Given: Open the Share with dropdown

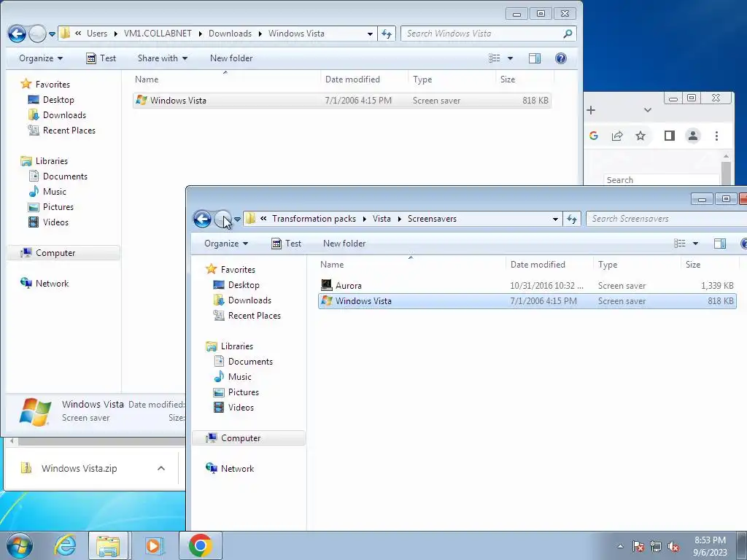Looking at the screenshot, I should tap(163, 58).
